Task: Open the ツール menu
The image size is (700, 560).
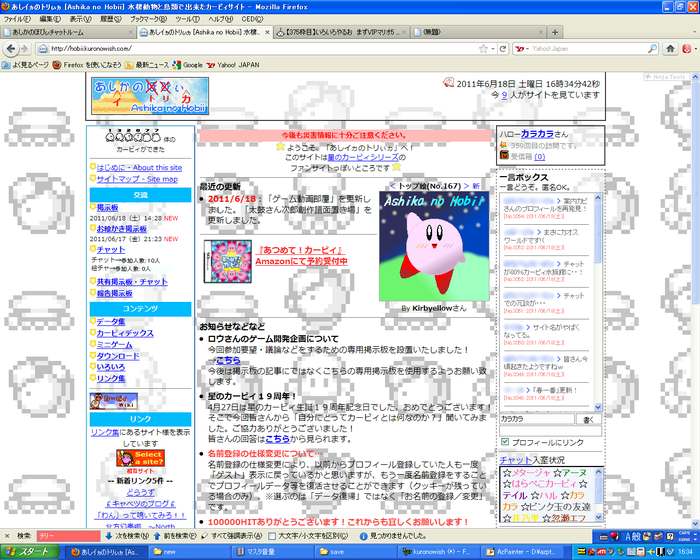Action: pos(187,19)
